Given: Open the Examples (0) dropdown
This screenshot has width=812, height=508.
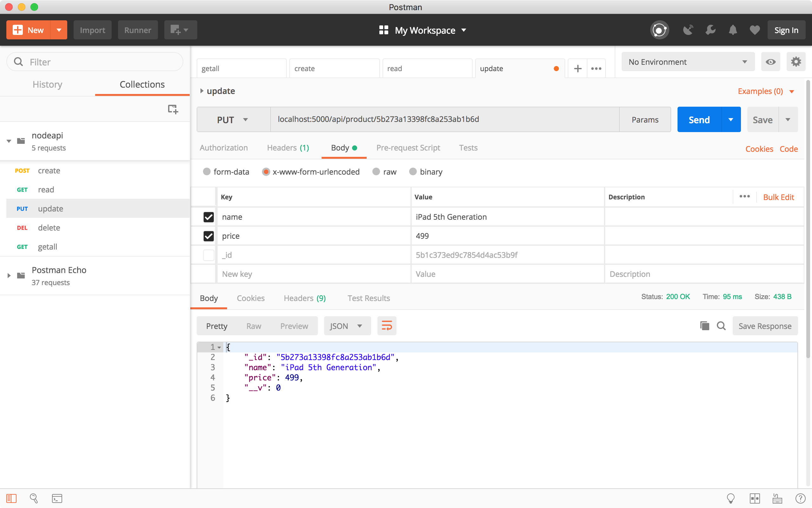Looking at the screenshot, I should [x=766, y=91].
